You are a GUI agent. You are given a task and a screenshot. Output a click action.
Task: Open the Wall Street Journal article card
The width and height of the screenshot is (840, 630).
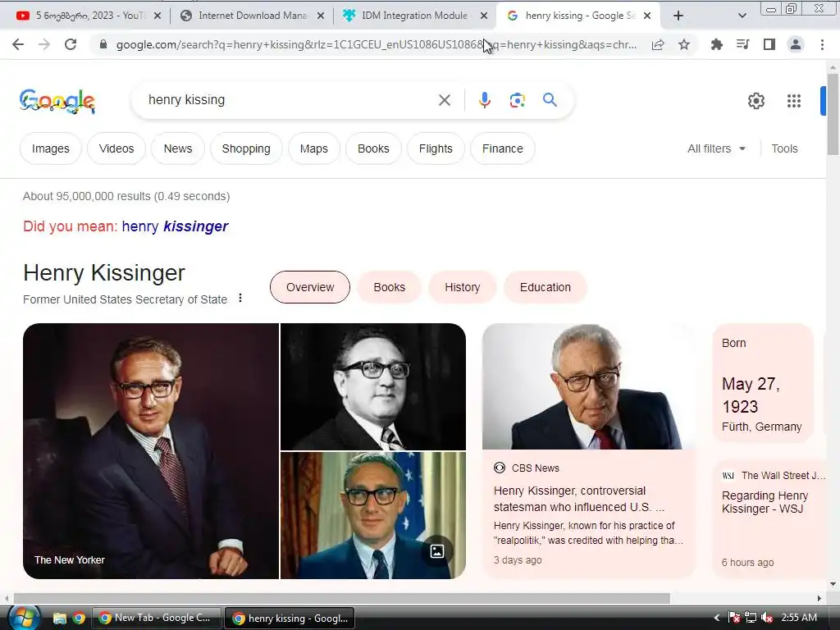[770, 518]
